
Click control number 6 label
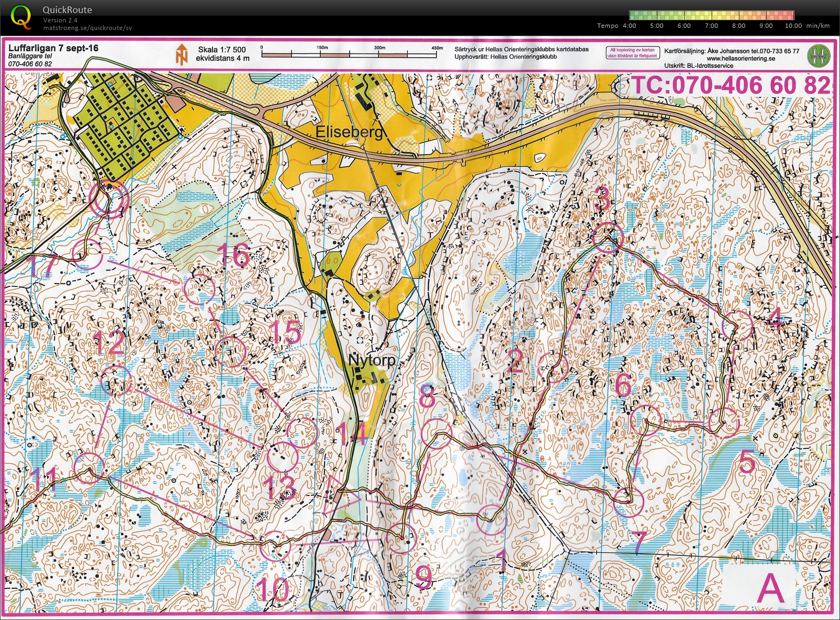[x=623, y=386]
